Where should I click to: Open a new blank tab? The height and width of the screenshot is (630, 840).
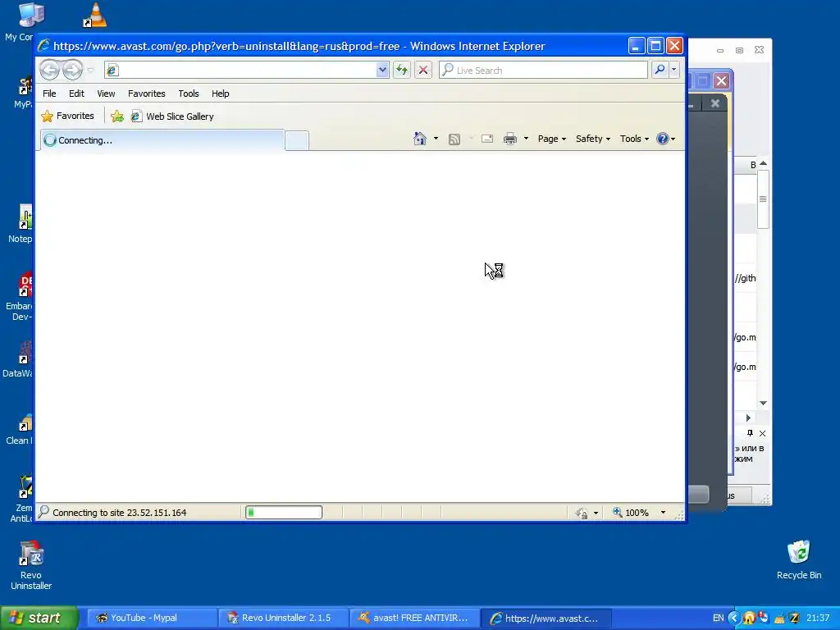click(296, 141)
